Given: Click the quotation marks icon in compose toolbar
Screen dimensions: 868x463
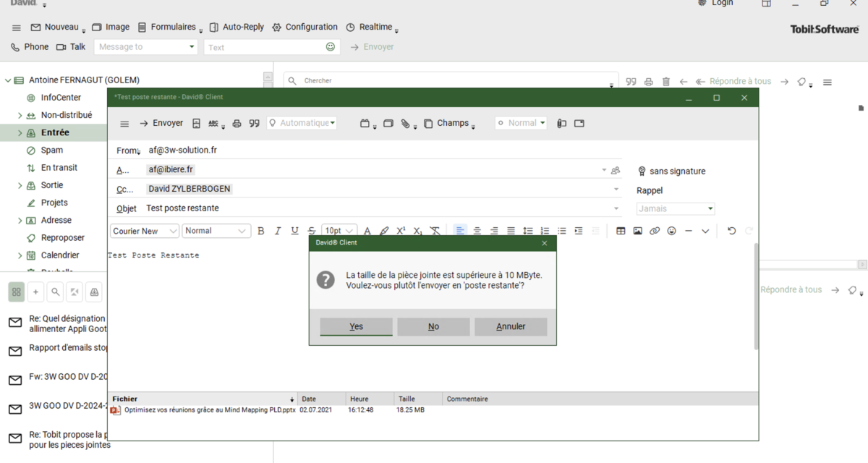Looking at the screenshot, I should (254, 124).
